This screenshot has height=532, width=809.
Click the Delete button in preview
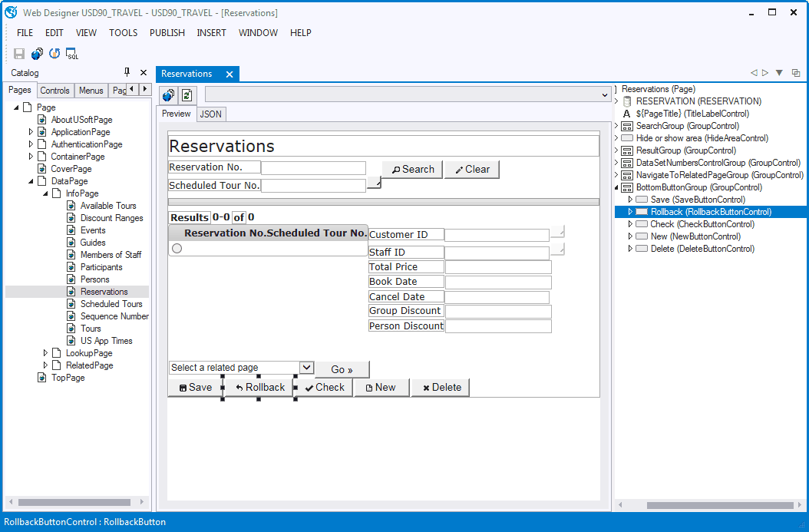440,388
